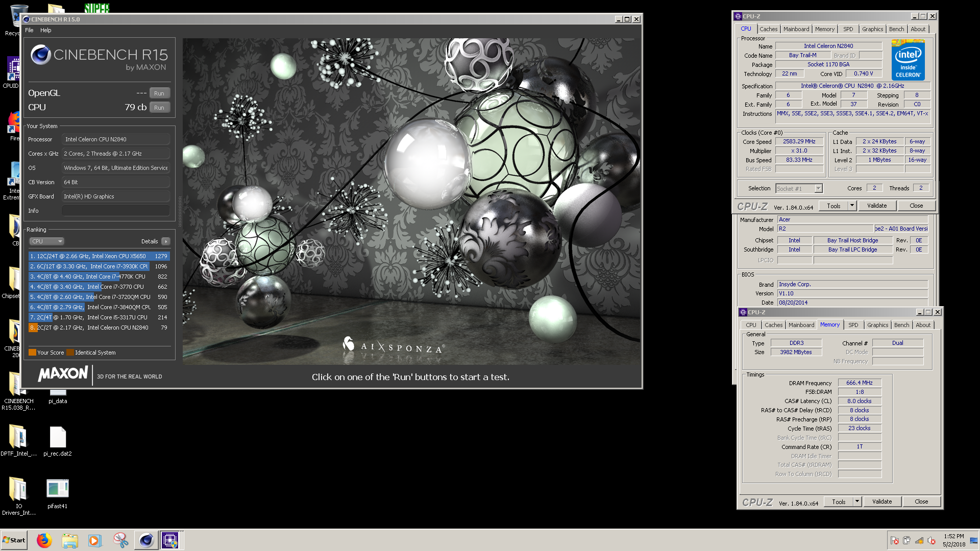Click Validate in upper CPU-Z window
Viewport: 980px width, 551px height.
(877, 206)
